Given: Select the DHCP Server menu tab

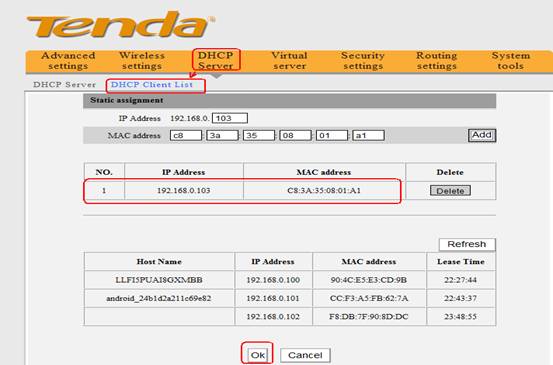Looking at the screenshot, I should pyautogui.click(x=215, y=60).
